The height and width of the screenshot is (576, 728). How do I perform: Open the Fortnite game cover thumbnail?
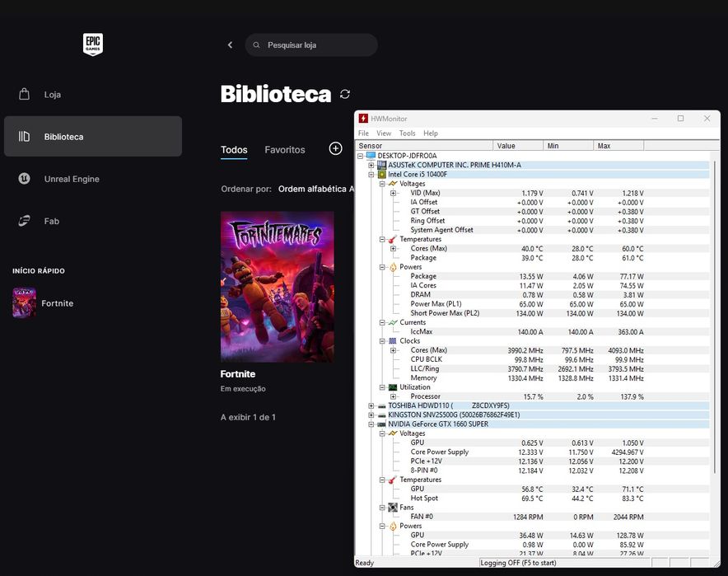click(x=278, y=287)
